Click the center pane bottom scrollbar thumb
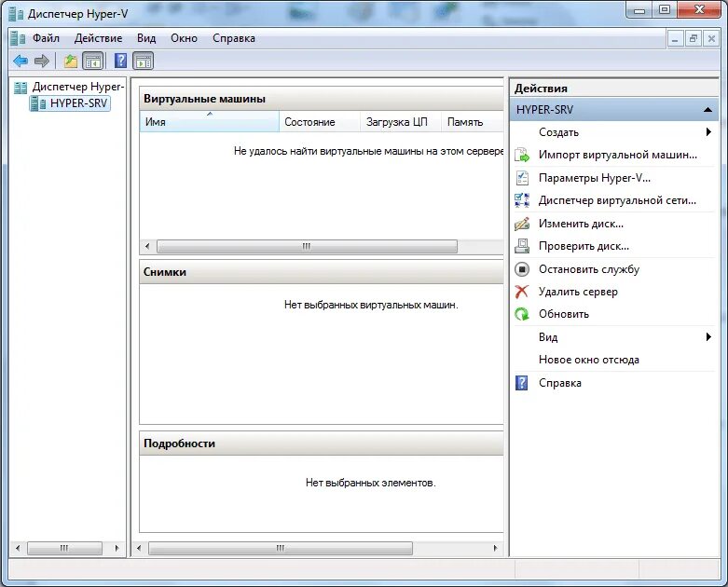This screenshot has height=587, width=728. [281, 548]
